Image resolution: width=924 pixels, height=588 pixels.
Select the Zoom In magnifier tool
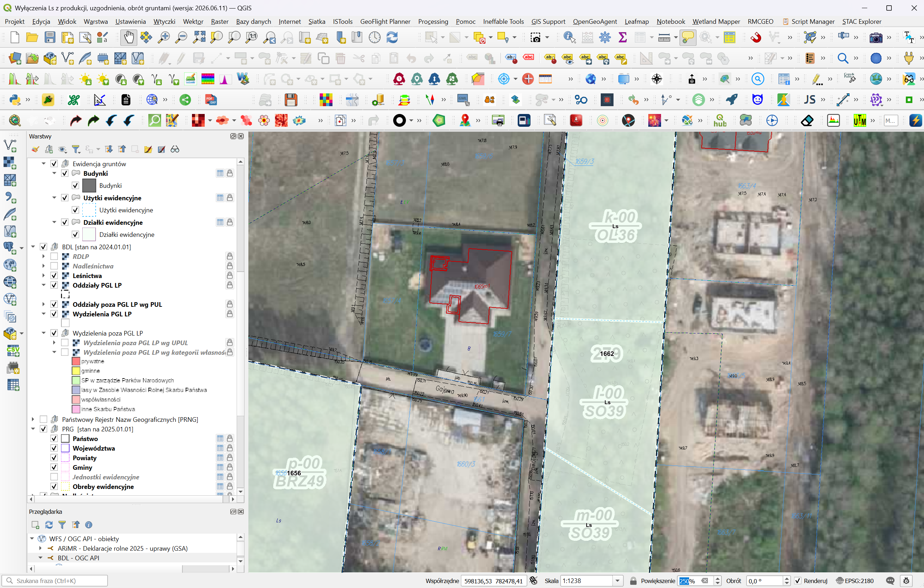[x=164, y=38]
